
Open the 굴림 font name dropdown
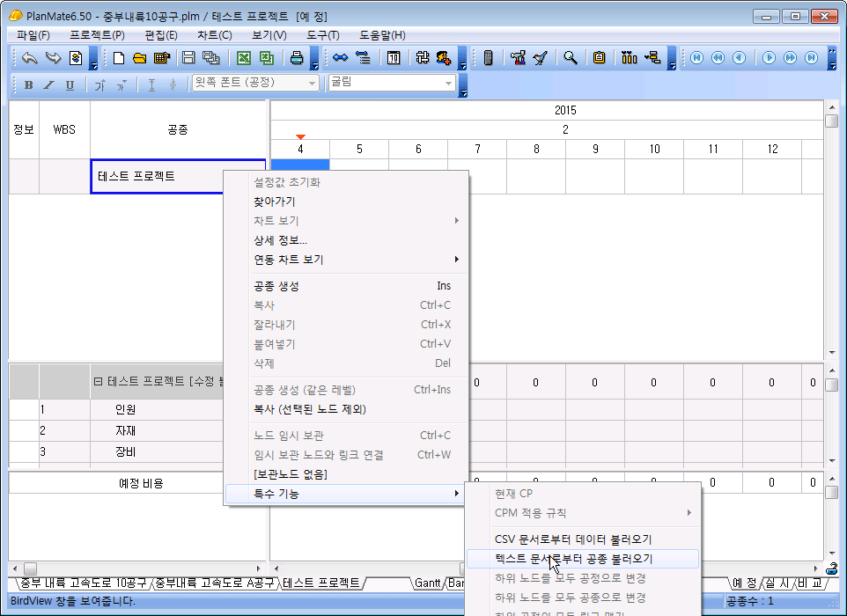tap(449, 83)
